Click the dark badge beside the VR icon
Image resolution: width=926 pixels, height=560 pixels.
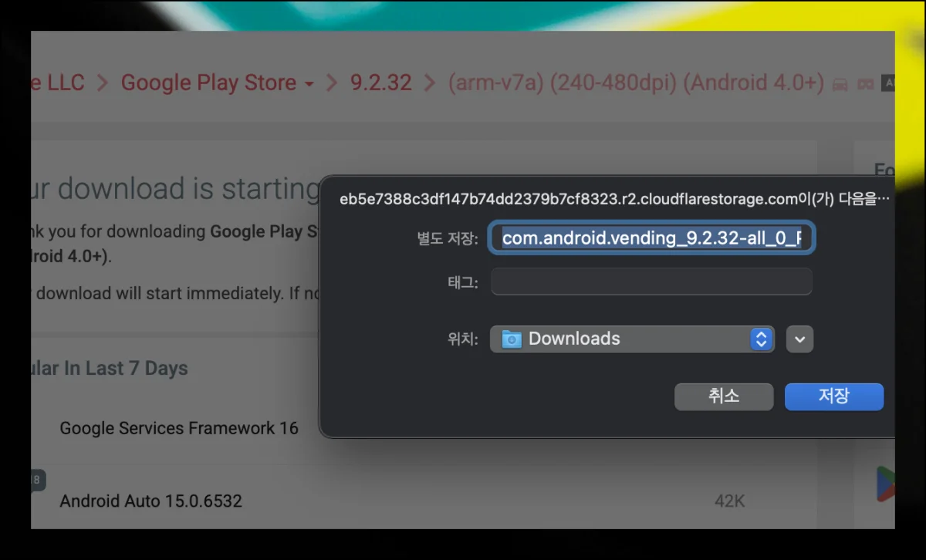tap(888, 83)
